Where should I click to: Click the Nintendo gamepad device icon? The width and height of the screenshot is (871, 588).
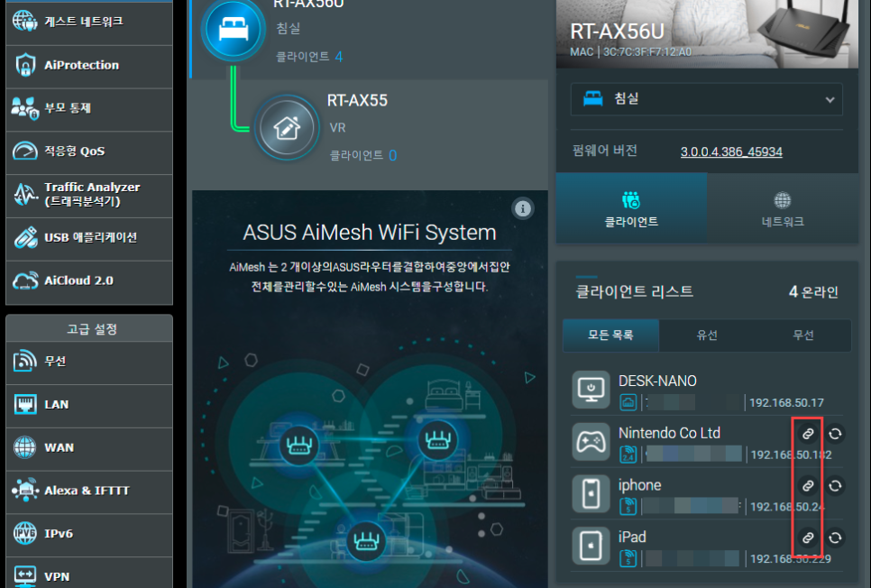pos(591,442)
